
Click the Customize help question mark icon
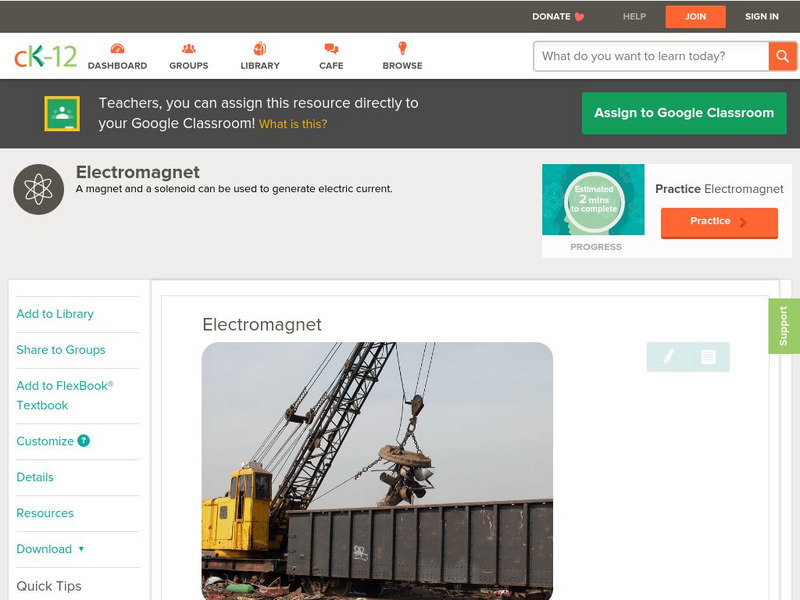84,441
